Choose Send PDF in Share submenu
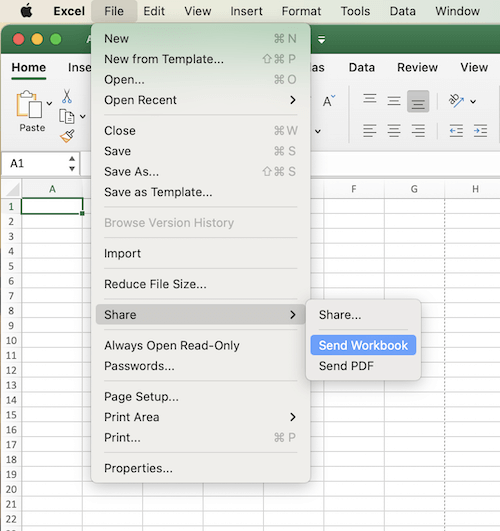This screenshot has width=500, height=531. (x=363, y=366)
